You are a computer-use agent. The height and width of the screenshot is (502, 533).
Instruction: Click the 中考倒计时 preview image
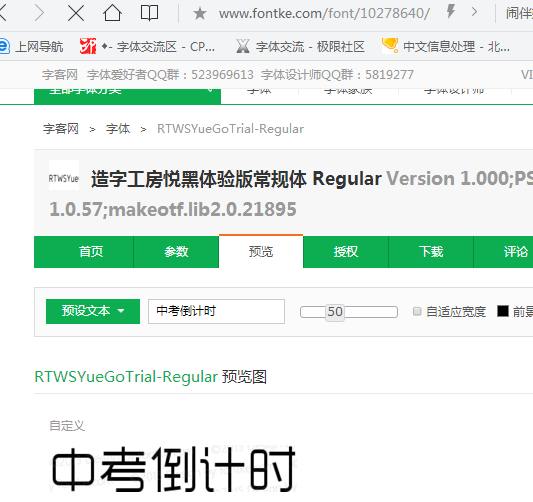(173, 470)
